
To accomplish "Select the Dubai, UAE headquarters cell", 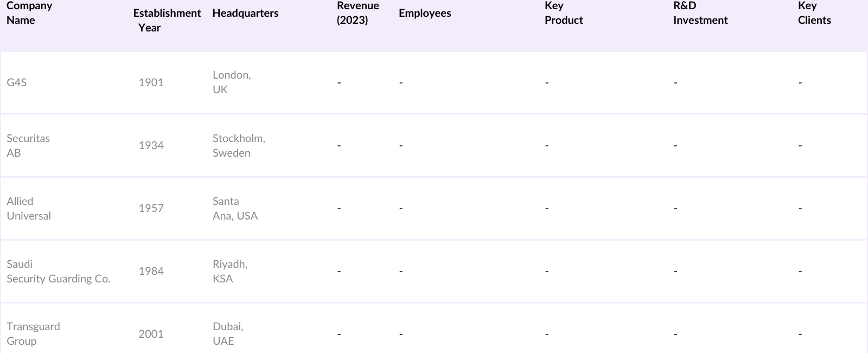I will (228, 333).
